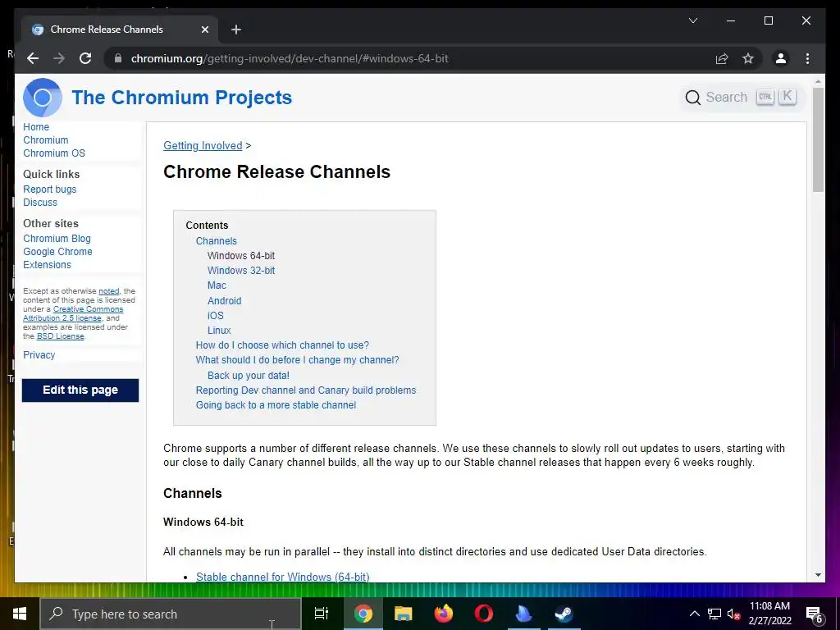Open the notification center

[814, 614]
